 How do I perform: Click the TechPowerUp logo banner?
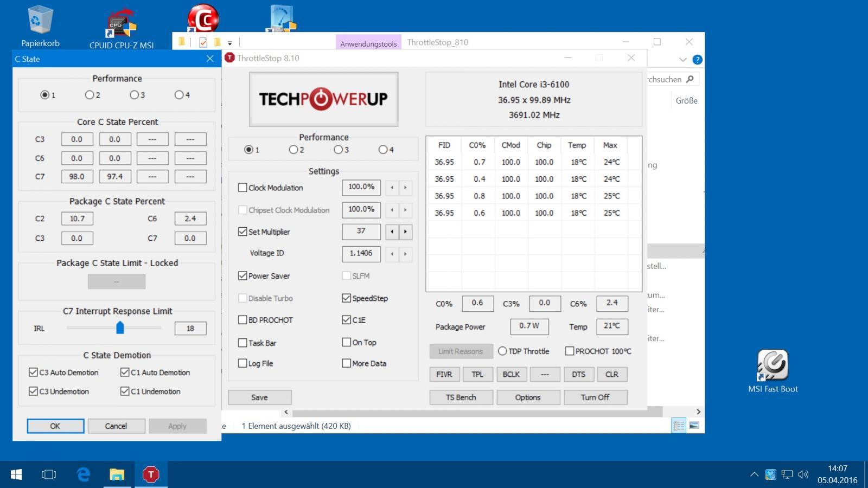point(323,99)
